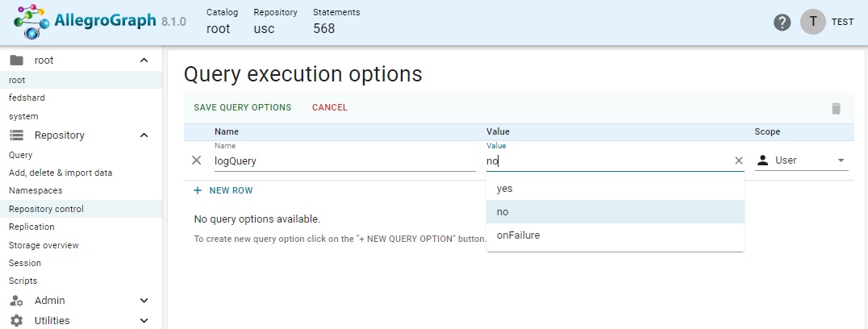Click the trash delete icon
Image resolution: width=868 pixels, height=329 pixels.
click(836, 108)
